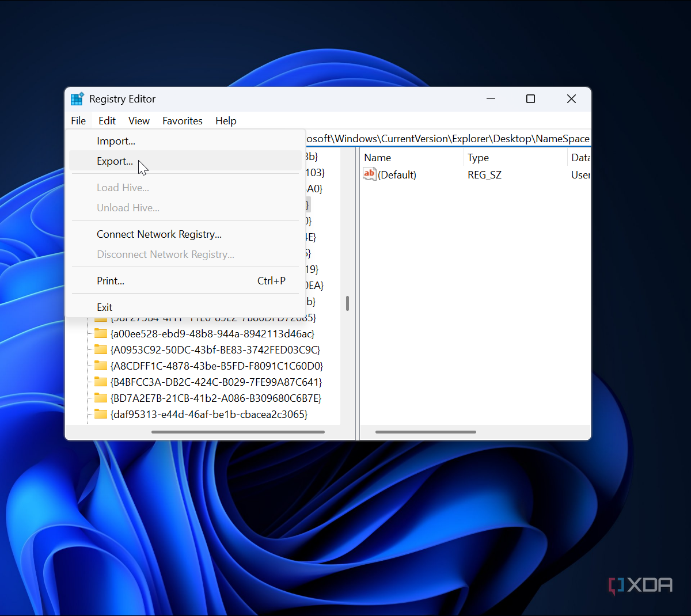Open the Edit menu
Screen dimensions: 691x616
point(107,121)
